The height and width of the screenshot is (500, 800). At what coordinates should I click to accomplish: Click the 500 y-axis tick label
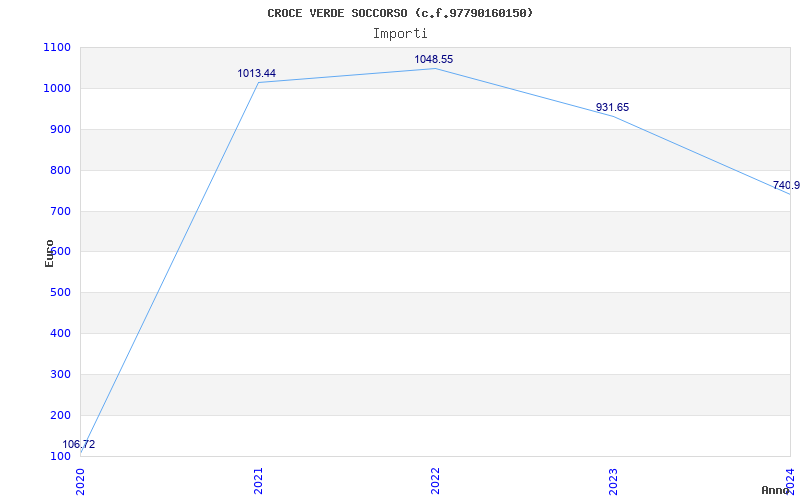pyautogui.click(x=60, y=293)
